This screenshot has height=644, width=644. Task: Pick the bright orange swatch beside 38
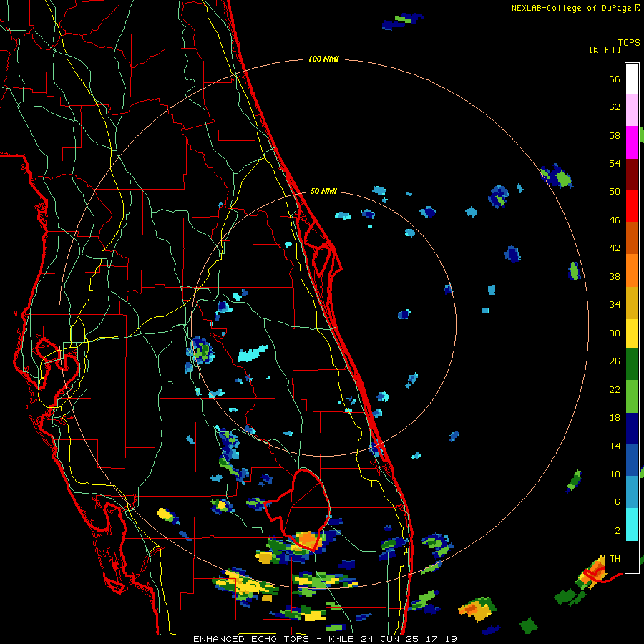click(632, 270)
